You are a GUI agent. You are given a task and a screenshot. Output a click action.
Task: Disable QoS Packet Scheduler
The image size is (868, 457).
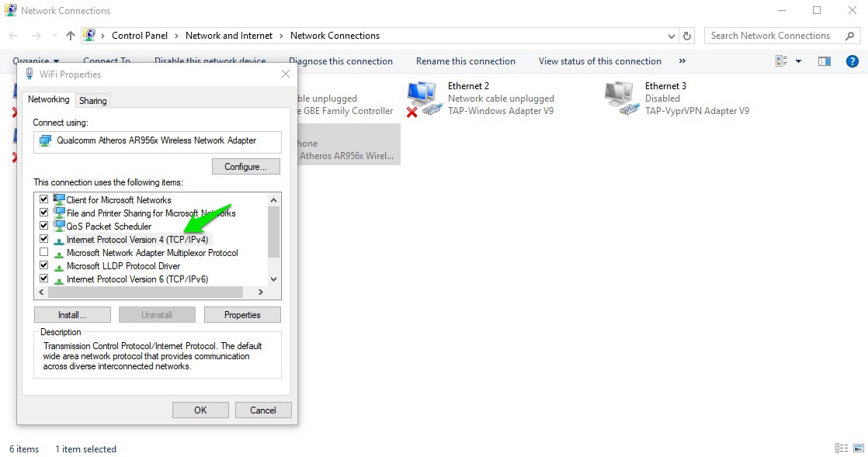click(x=44, y=226)
